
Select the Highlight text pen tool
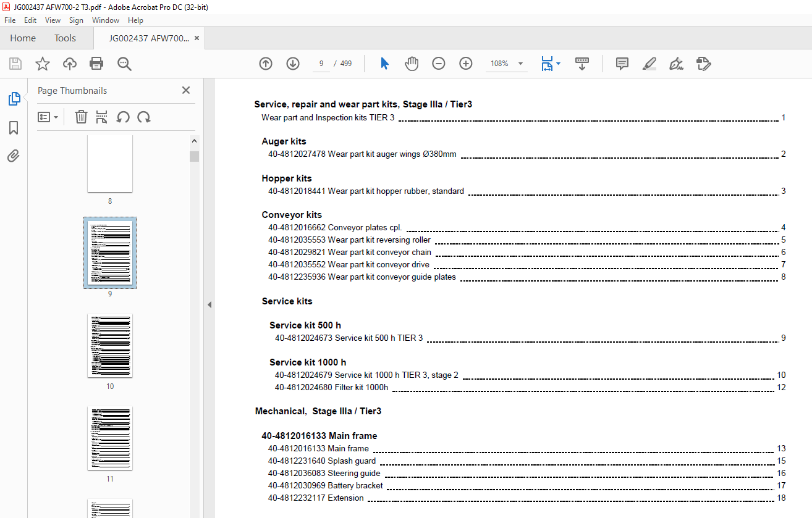(x=649, y=64)
